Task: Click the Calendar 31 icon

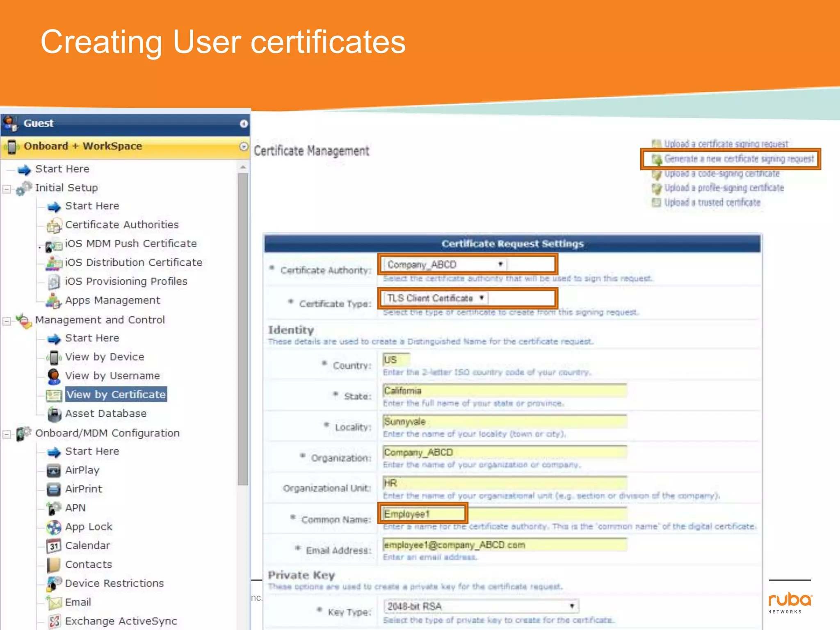Action: (x=54, y=546)
